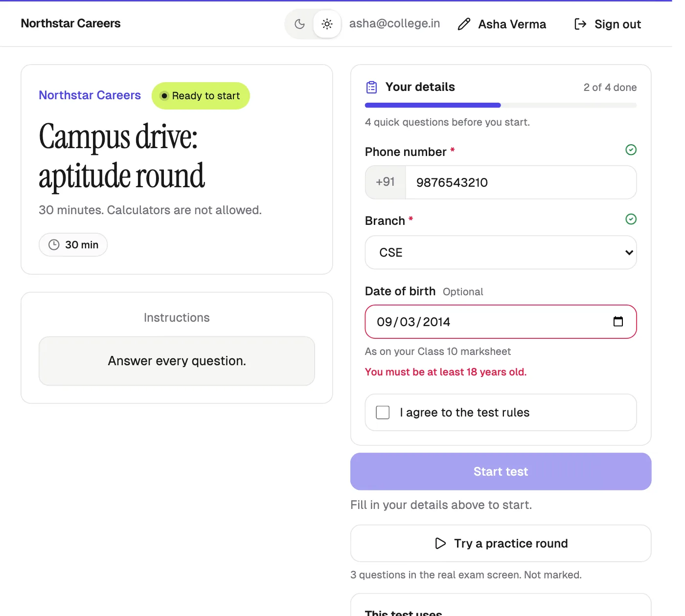Click the phone number input field
This screenshot has height=616, width=685.
(521, 182)
